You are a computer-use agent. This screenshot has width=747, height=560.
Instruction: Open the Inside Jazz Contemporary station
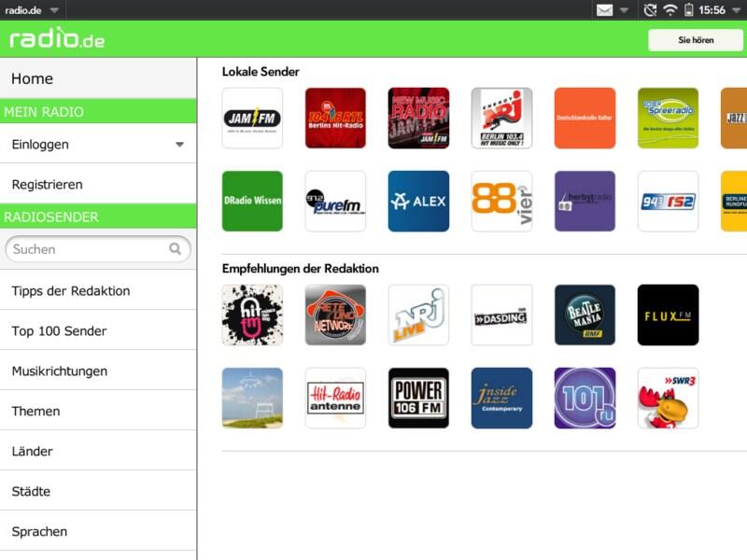pyautogui.click(x=501, y=398)
